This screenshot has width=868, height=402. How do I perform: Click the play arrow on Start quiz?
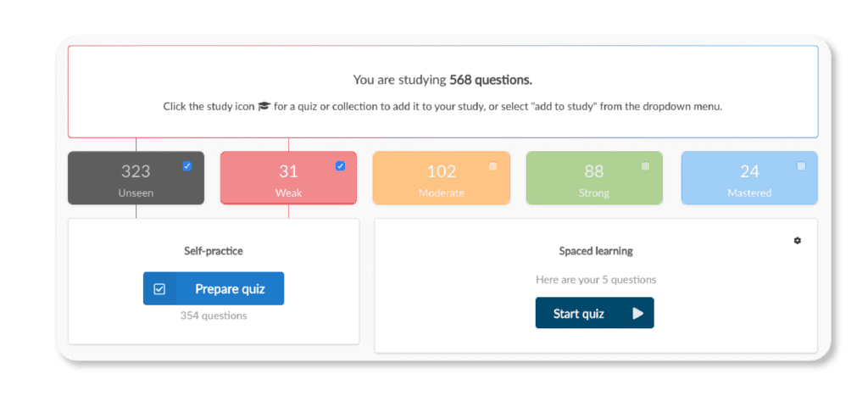click(x=637, y=314)
